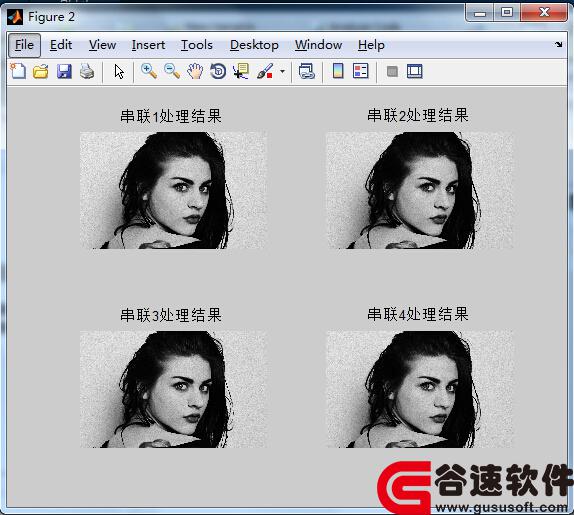Open the Insert menu
Image resolution: width=574 pixels, height=515 pixels.
(x=148, y=45)
